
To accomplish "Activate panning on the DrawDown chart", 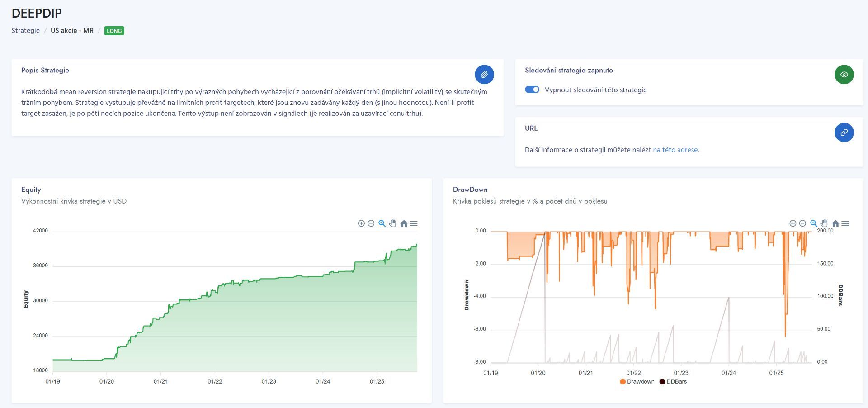I will pyautogui.click(x=824, y=223).
